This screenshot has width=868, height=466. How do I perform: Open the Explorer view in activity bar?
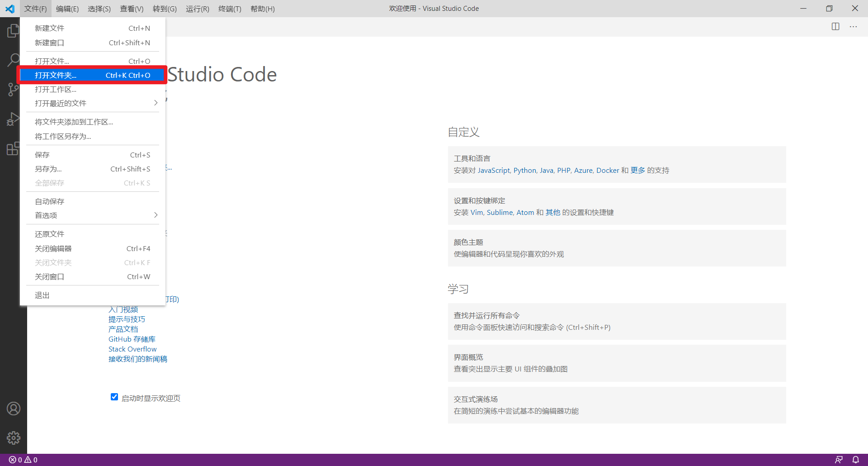click(13, 31)
